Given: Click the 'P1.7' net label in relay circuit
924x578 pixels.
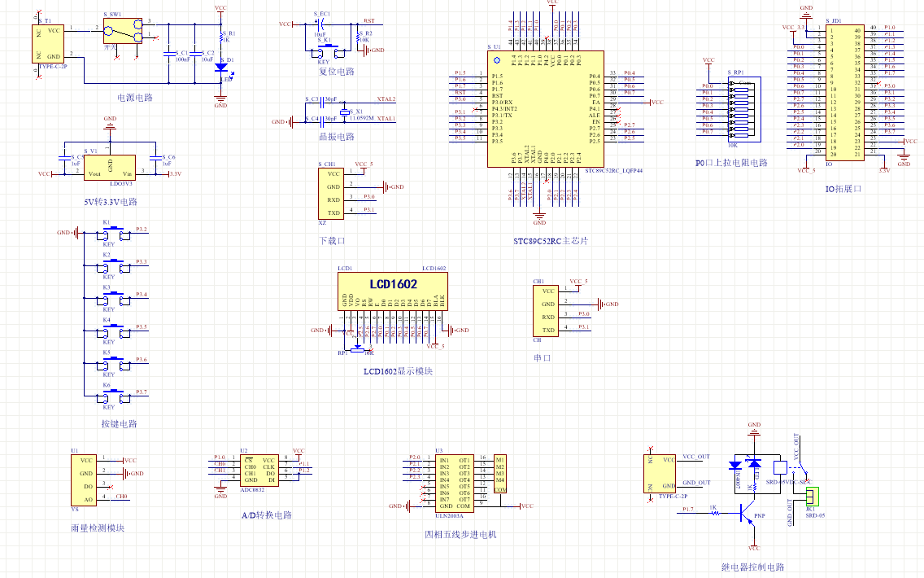Looking at the screenshot, I should tap(687, 509).
